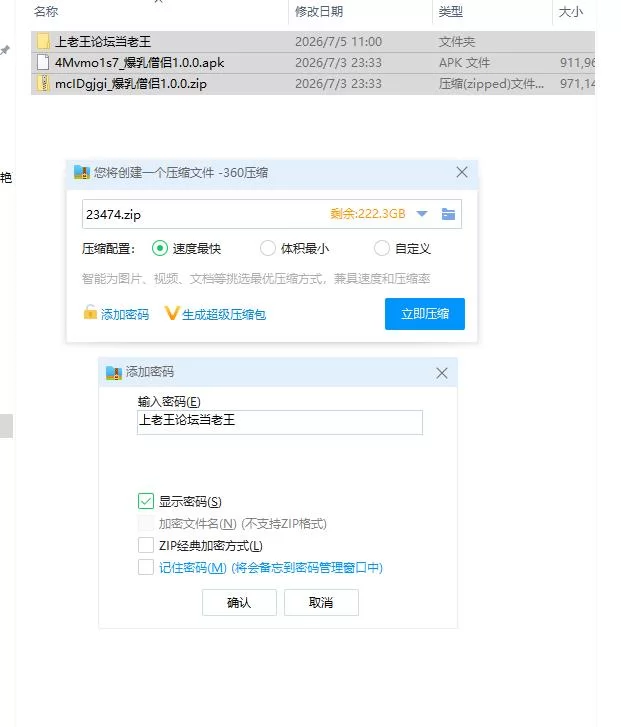Click the folder icon of 上老王论坛当老王
This screenshot has width=621, height=727.
tap(43, 41)
